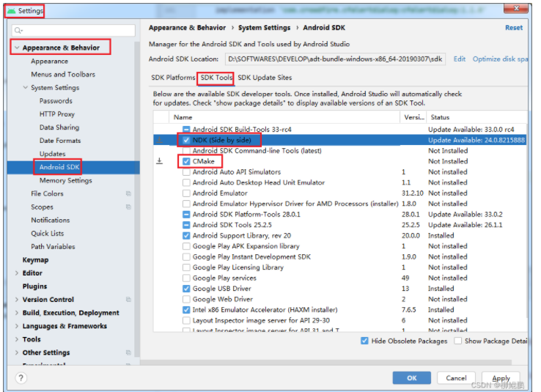Open the Appearance settings page
The height and width of the screenshot is (392, 541).
(x=49, y=61)
